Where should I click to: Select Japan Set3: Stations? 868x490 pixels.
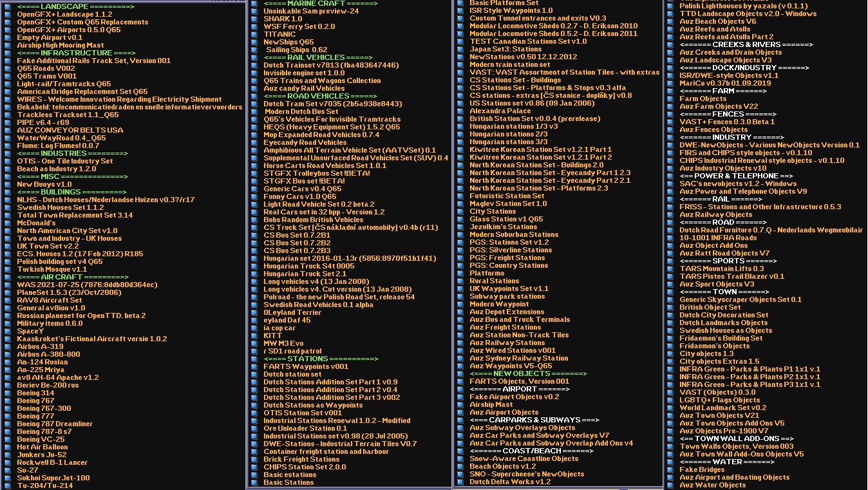(x=505, y=49)
